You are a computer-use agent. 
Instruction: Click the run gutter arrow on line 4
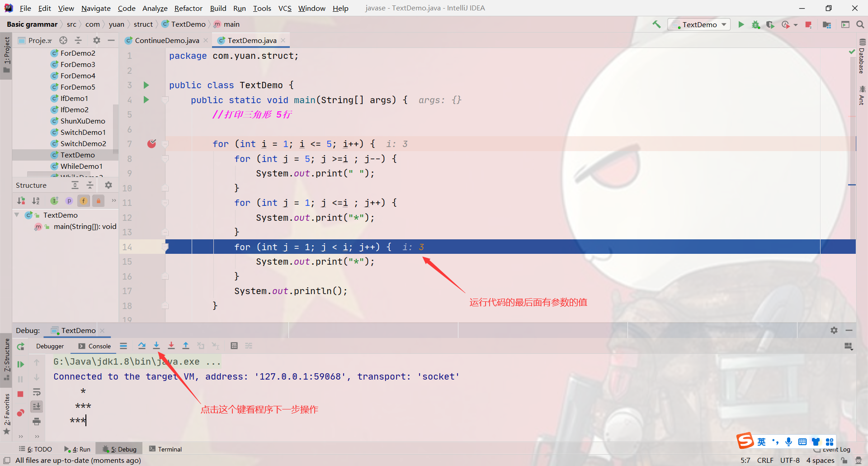[146, 100]
